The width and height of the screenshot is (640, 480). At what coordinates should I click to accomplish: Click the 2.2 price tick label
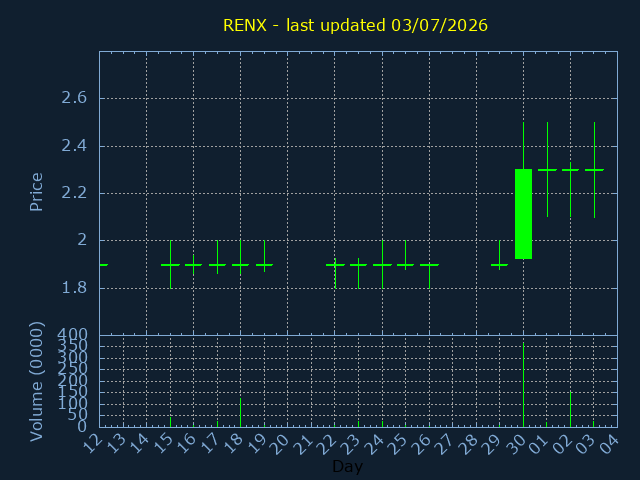click(x=74, y=193)
